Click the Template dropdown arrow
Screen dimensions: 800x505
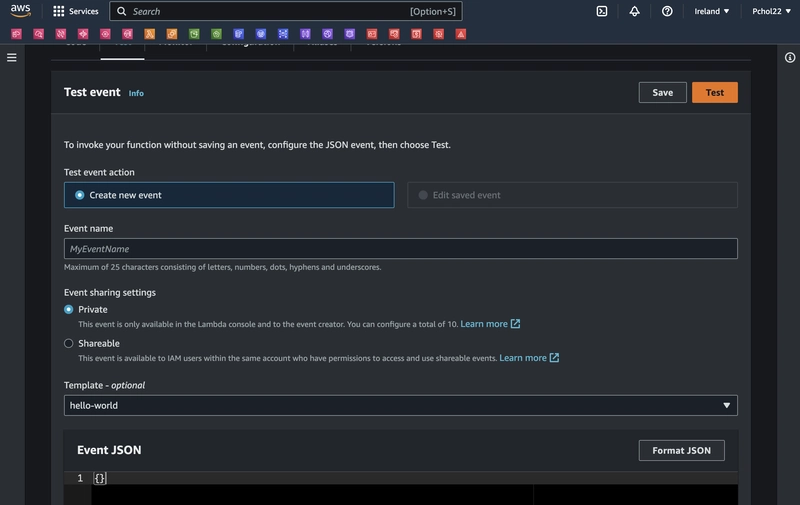(726, 406)
